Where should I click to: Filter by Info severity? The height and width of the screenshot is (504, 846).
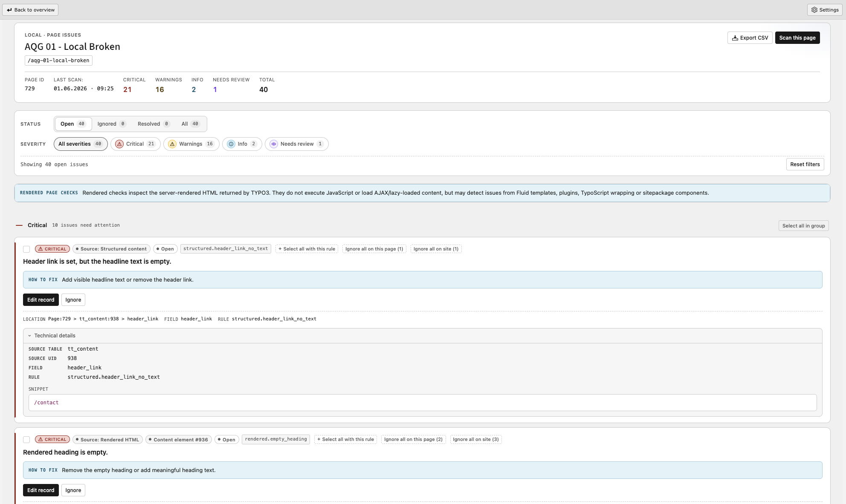pyautogui.click(x=242, y=144)
